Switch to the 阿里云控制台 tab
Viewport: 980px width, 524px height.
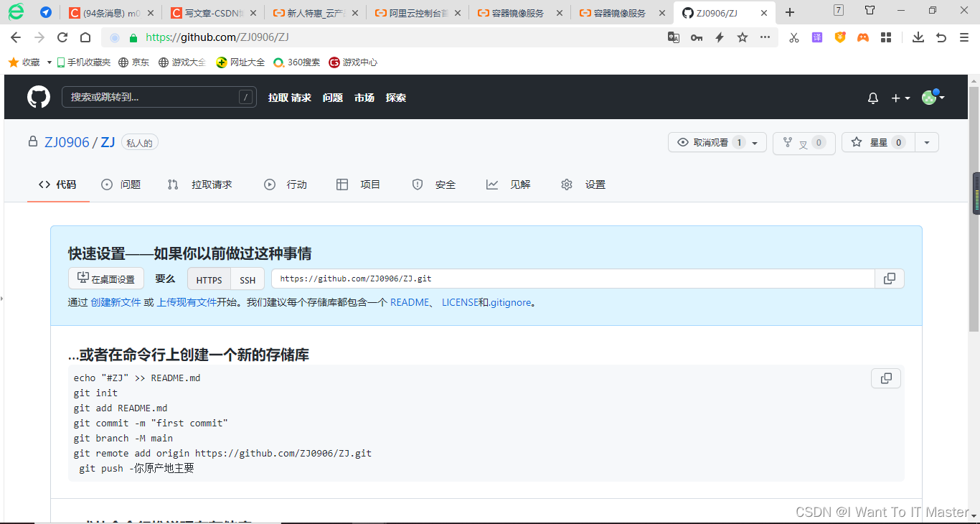pos(417,13)
